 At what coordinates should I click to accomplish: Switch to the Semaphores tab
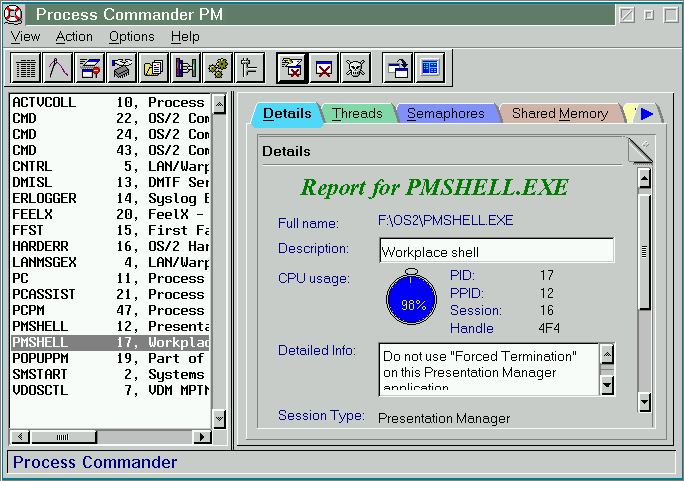(x=445, y=114)
